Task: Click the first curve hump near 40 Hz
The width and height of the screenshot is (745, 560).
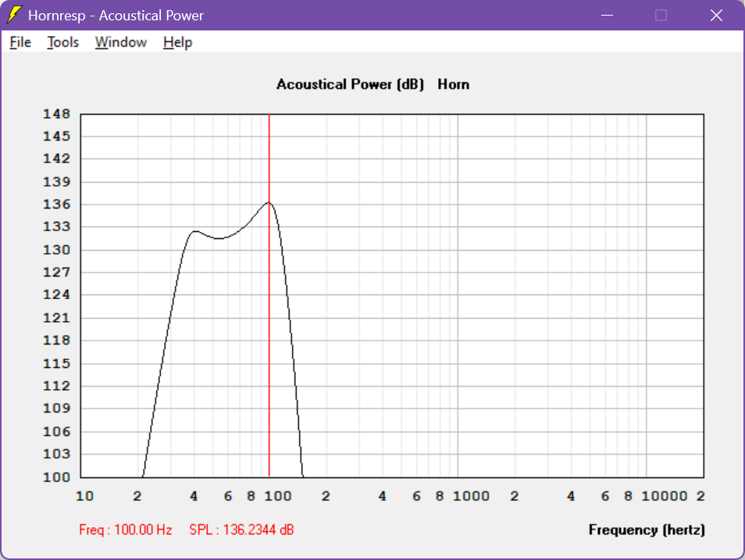Action: coord(194,231)
